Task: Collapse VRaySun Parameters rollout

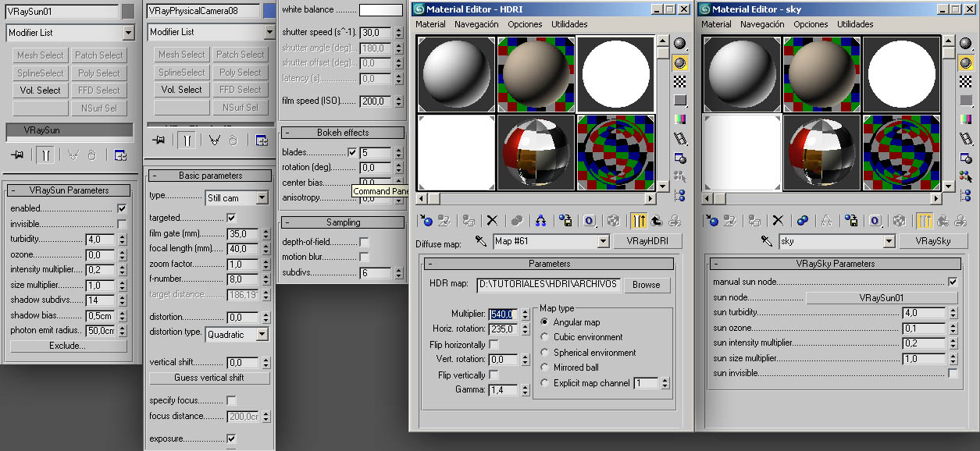Action: point(69,190)
